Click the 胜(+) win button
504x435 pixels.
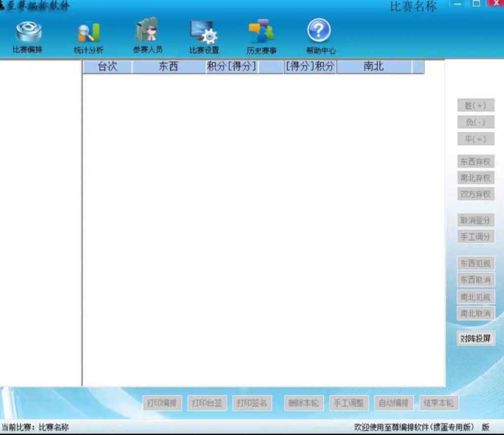476,105
